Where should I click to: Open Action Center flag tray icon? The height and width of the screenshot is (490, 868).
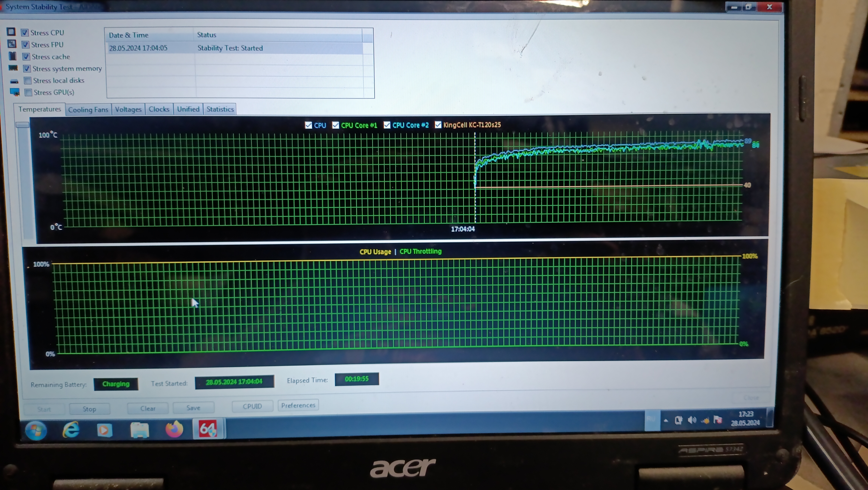pos(718,420)
